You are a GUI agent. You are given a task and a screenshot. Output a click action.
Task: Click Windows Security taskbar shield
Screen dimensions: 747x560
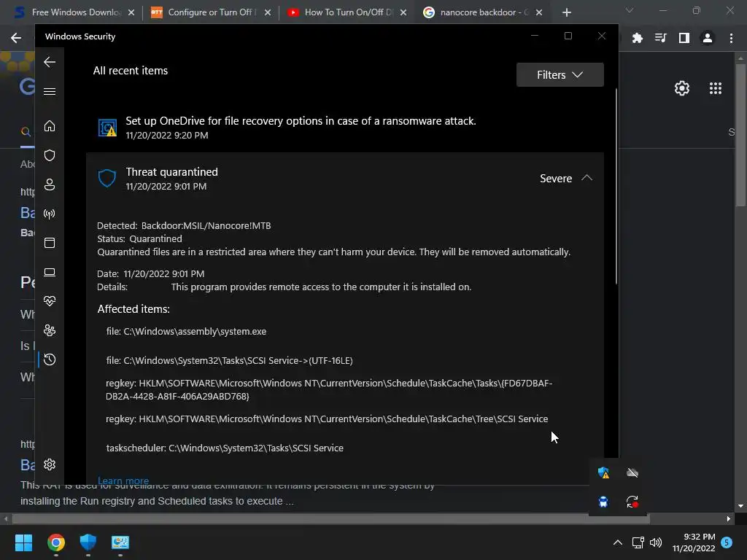pyautogui.click(x=88, y=542)
